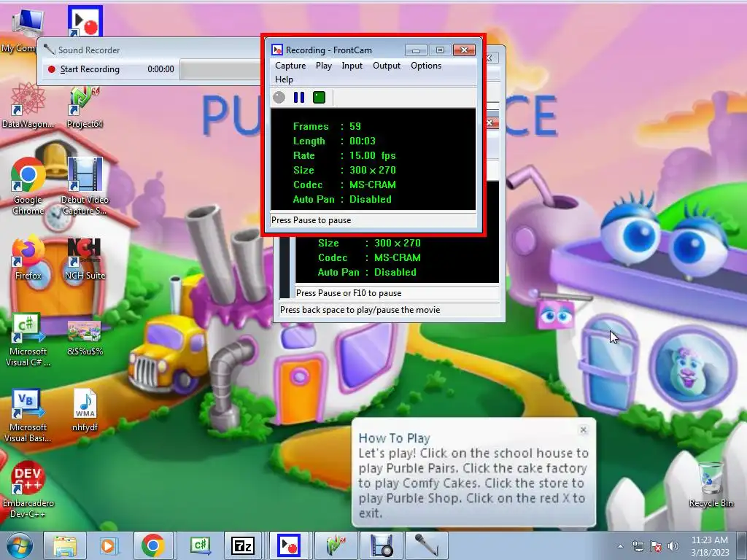Select Google Chrome desktop shortcut
Image resolution: width=747 pixels, height=560 pixels.
pos(28,187)
